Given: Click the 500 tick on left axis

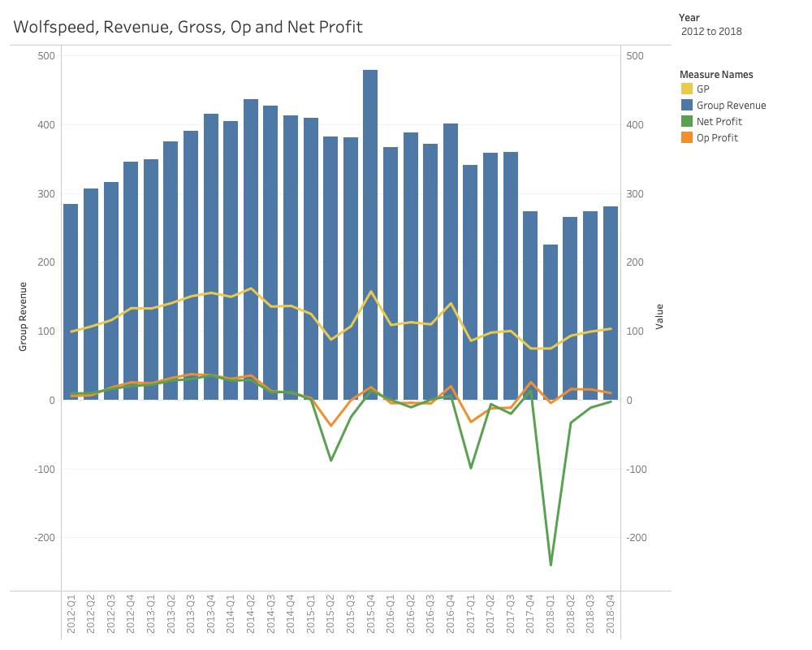Looking at the screenshot, I should (x=46, y=55).
